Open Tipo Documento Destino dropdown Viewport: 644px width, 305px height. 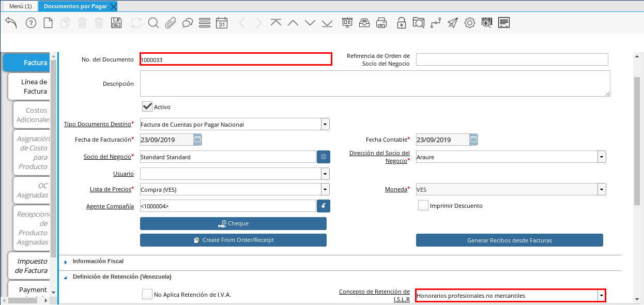pyautogui.click(x=325, y=124)
